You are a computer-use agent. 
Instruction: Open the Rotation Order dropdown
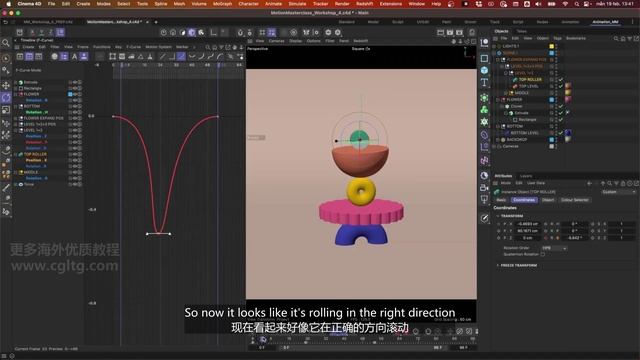pos(554,248)
